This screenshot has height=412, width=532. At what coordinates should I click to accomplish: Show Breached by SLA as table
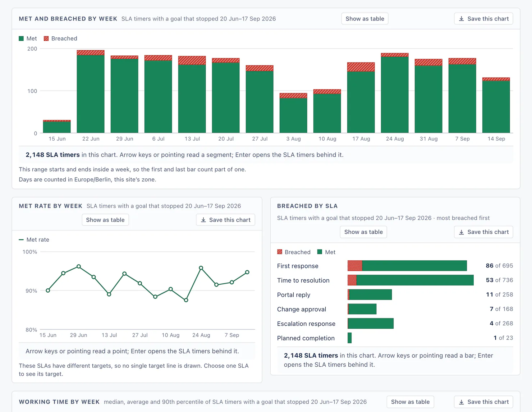coord(363,232)
